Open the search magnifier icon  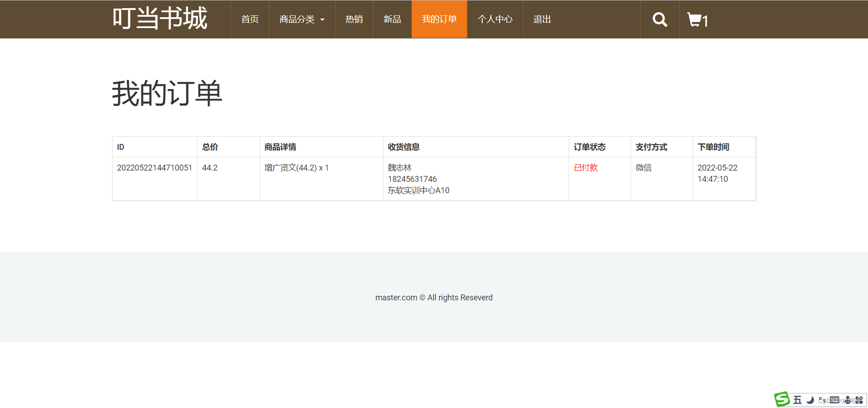point(660,19)
